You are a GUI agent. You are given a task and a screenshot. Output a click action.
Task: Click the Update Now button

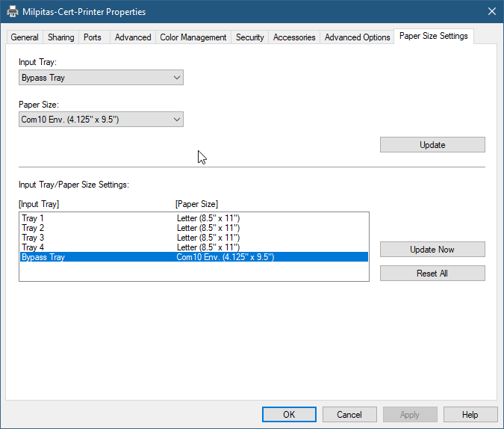click(x=432, y=250)
